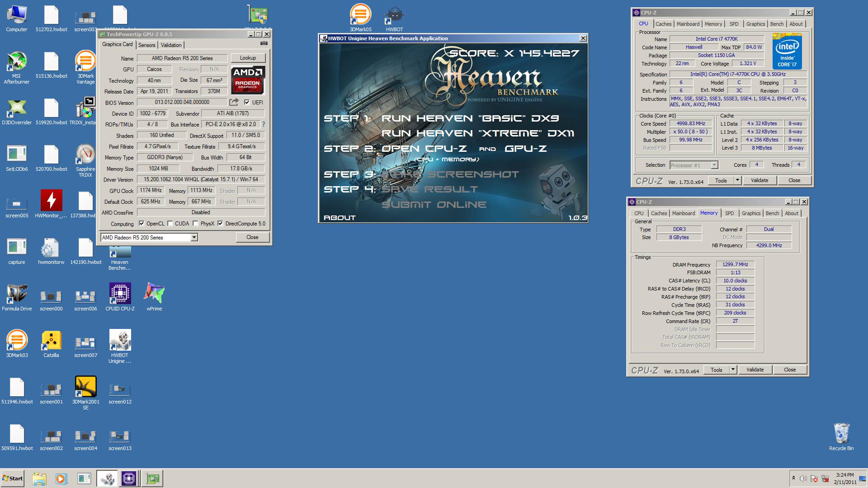Viewport: 868px width, 488px height.
Task: Show hidden tray icons arrow
Action: tap(793, 478)
